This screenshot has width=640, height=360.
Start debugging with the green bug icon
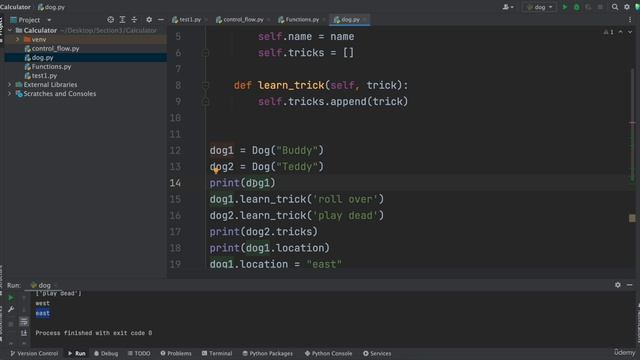click(577, 7)
